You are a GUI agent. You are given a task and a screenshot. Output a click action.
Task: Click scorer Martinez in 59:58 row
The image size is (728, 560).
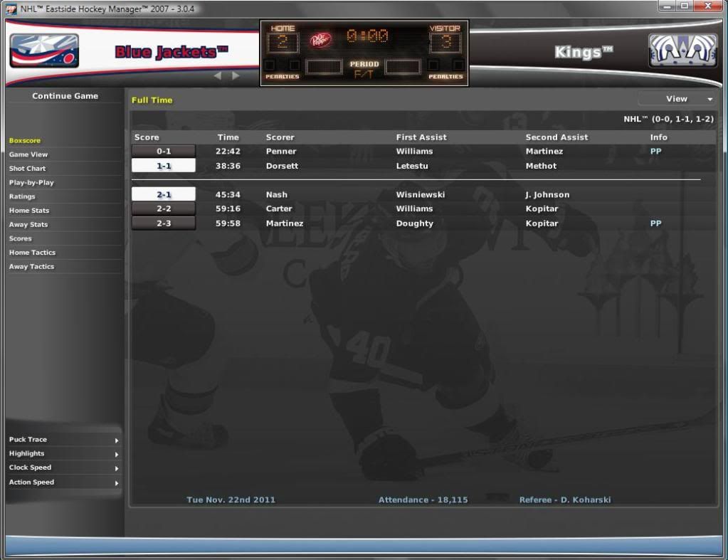click(x=284, y=223)
